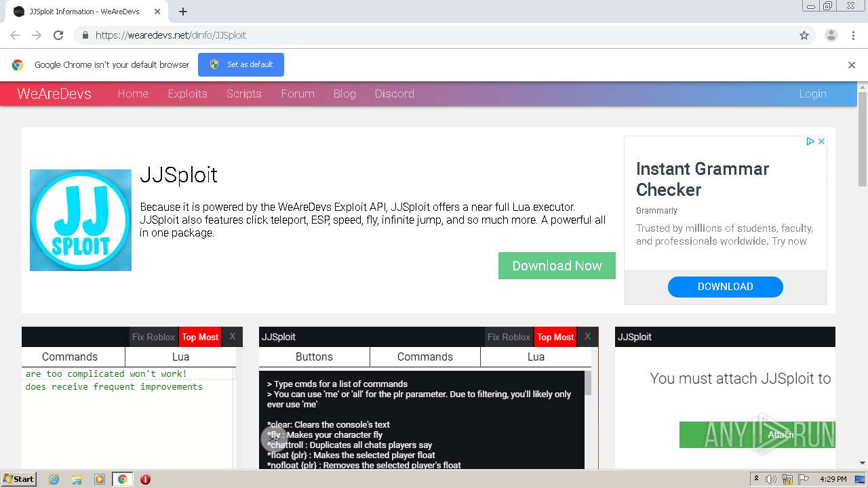
Task: Open the Home nav link
Action: (133, 94)
